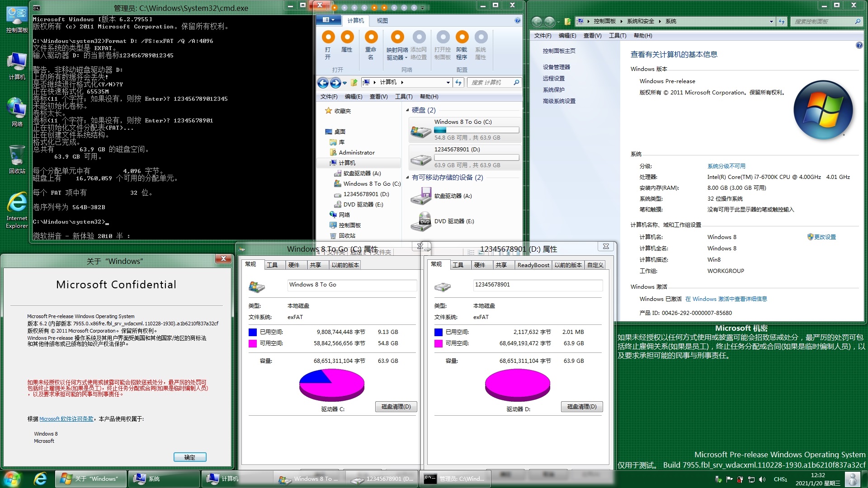Click the 系统分级不可用 link
Screen dimensions: 868x488
pyautogui.click(x=726, y=166)
